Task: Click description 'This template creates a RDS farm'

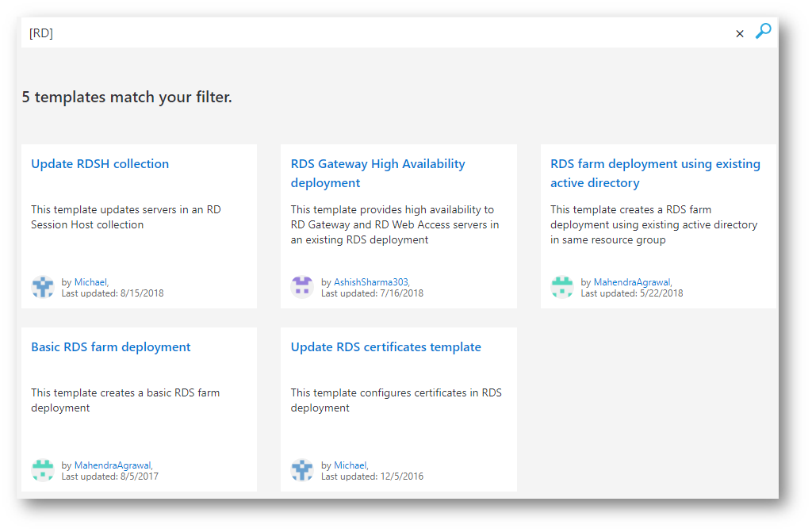Action: point(653,225)
